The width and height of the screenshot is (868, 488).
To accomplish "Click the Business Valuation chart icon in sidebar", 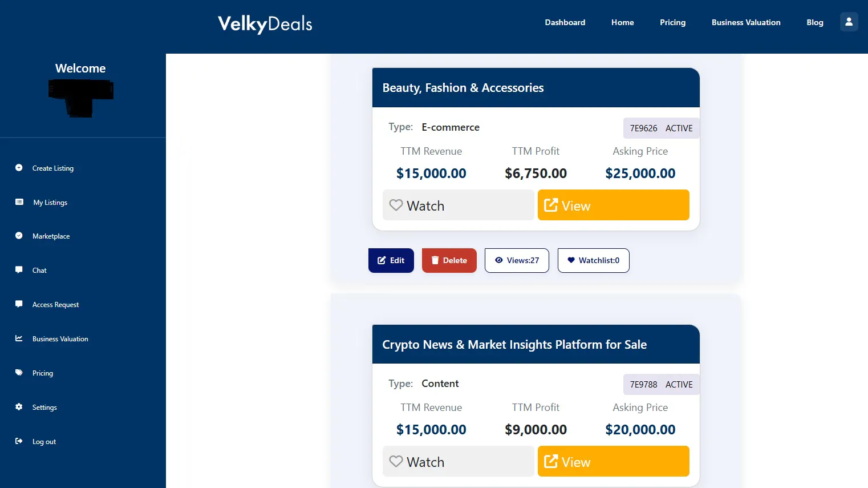I will click(x=19, y=338).
